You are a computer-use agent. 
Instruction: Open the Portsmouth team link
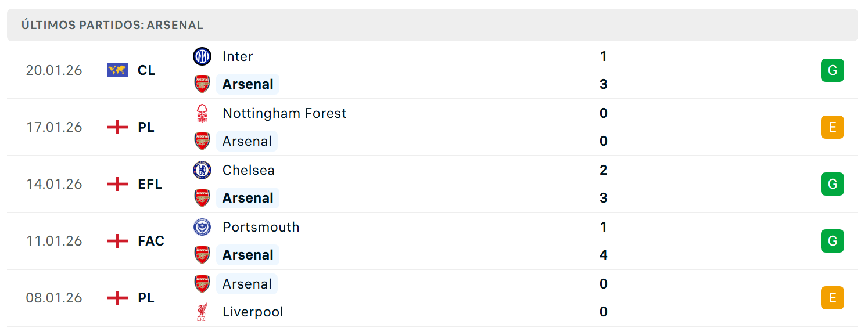pos(261,227)
